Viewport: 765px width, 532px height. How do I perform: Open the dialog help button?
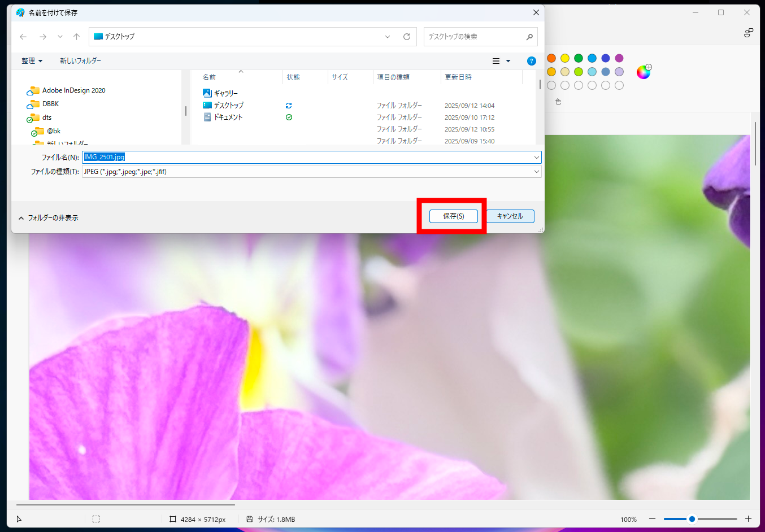(x=531, y=61)
